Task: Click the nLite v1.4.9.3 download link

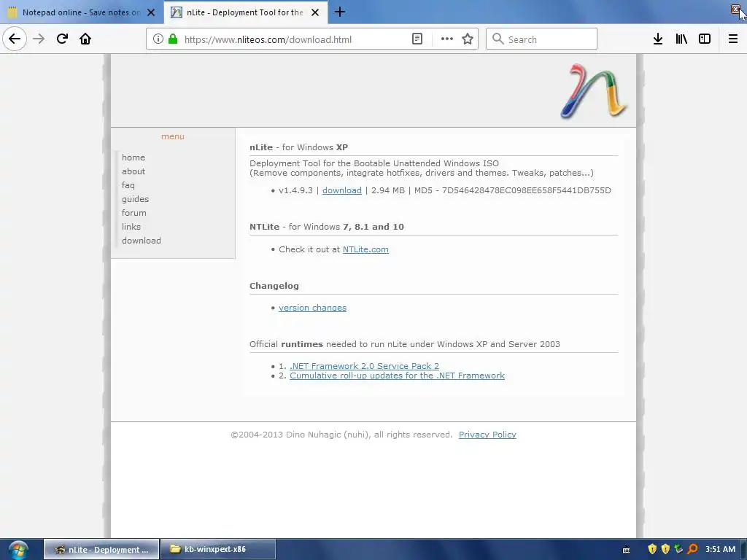Action: pos(342,190)
